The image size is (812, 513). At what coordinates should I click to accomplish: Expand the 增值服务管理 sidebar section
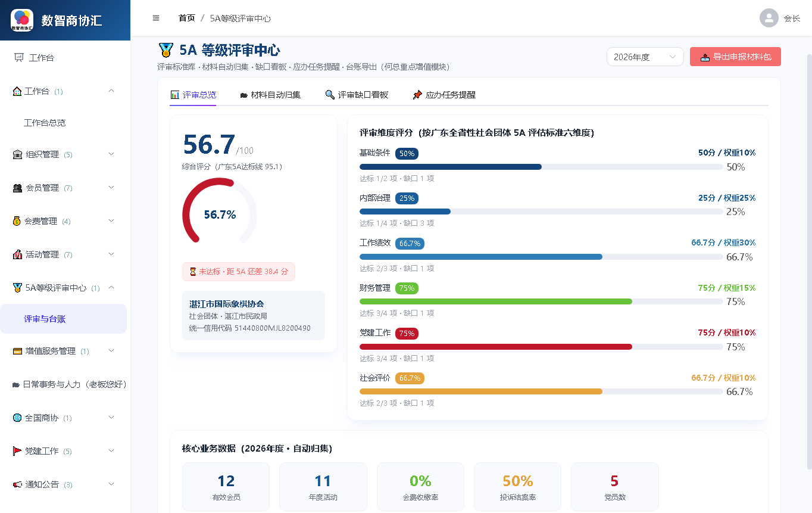point(65,351)
